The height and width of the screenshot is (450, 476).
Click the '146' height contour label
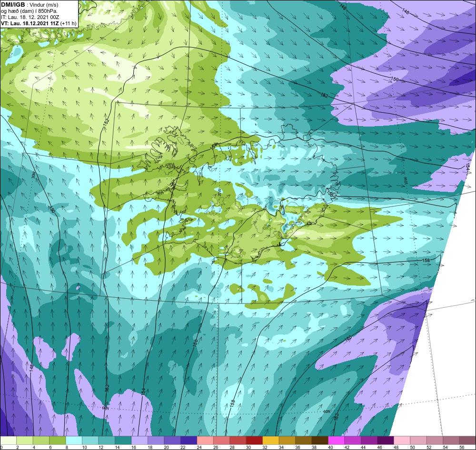click(x=406, y=12)
